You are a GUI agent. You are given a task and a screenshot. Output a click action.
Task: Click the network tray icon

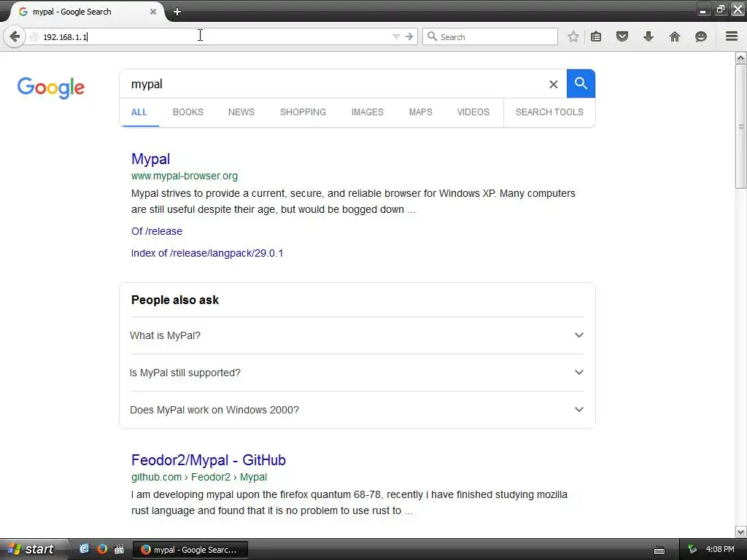(692, 550)
